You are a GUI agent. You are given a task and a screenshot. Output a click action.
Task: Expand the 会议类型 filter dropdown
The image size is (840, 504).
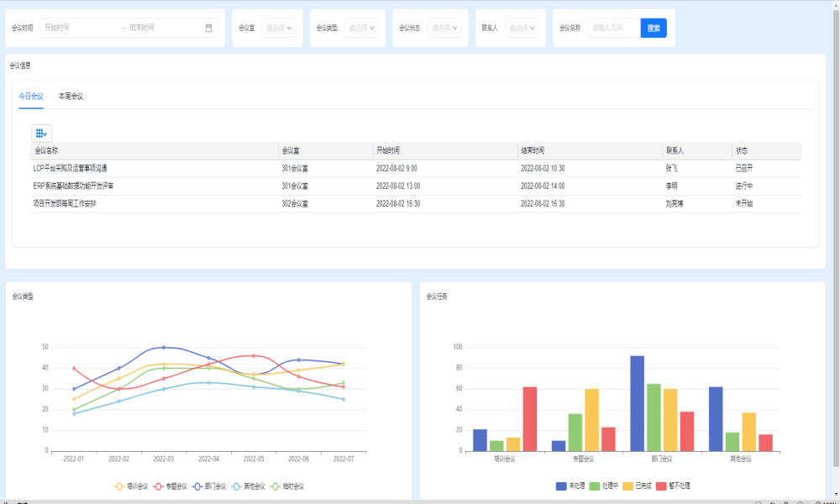point(361,28)
